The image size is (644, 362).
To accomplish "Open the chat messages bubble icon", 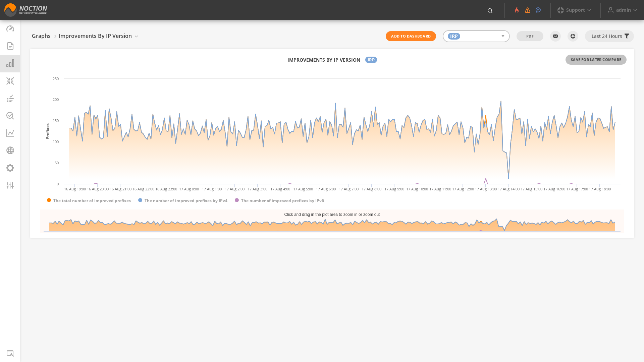I will pos(538,10).
